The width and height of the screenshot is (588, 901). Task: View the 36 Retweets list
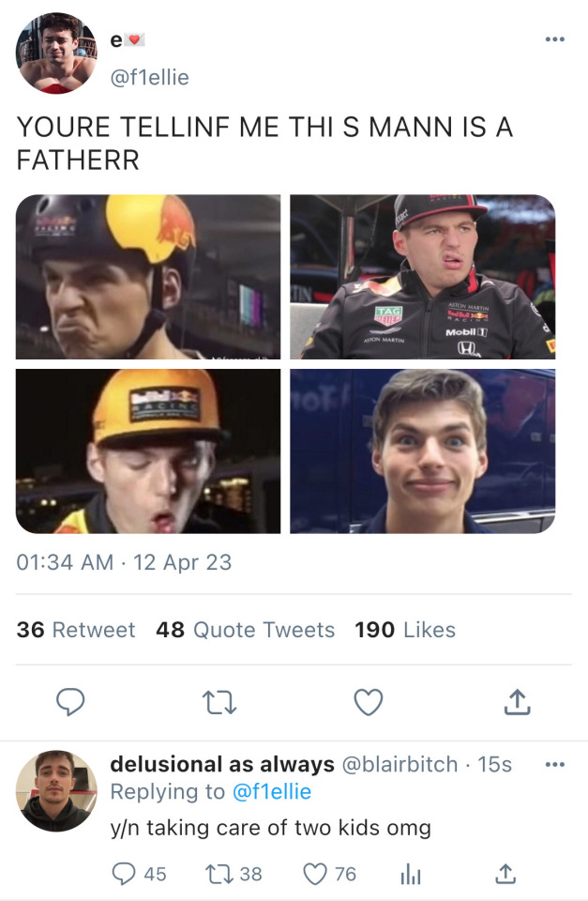76,630
